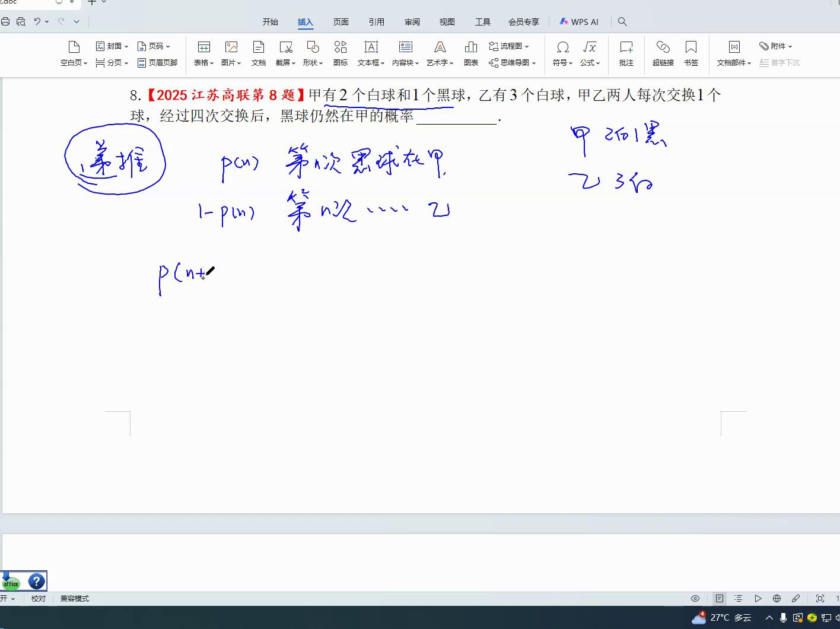The height and width of the screenshot is (629, 840).
Task: Toggle read-only eye mode in status bar
Action: pos(695,598)
